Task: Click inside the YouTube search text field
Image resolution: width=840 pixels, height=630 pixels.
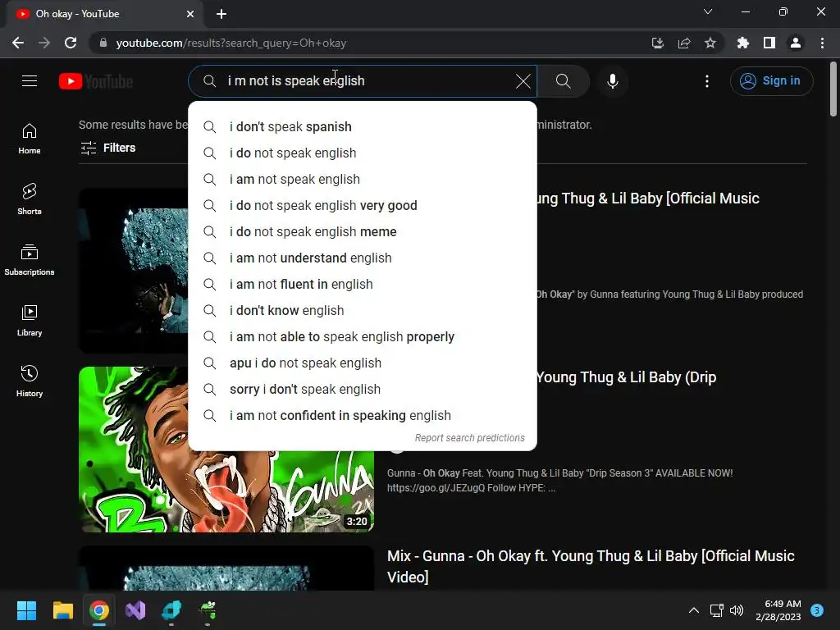Action: click(364, 81)
